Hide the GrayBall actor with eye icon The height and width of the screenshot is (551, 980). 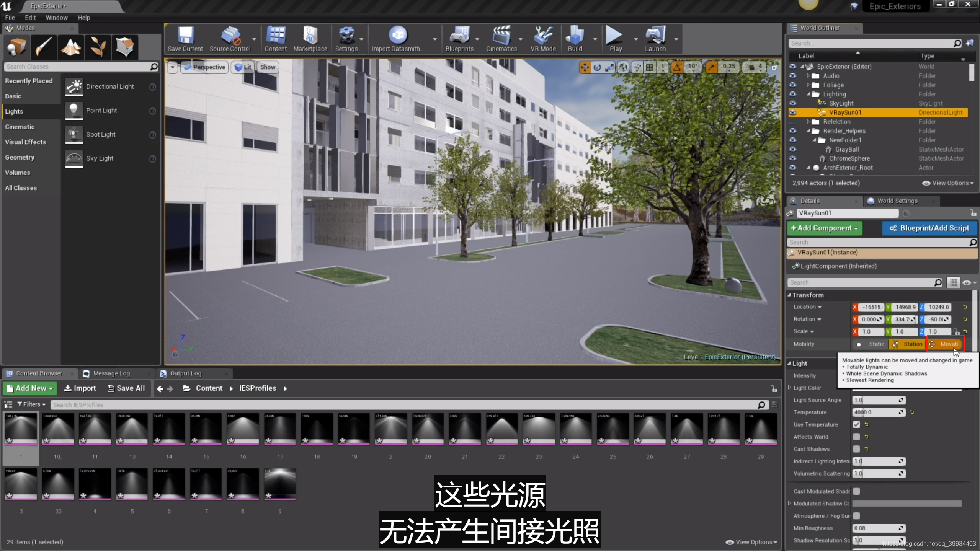pyautogui.click(x=792, y=149)
